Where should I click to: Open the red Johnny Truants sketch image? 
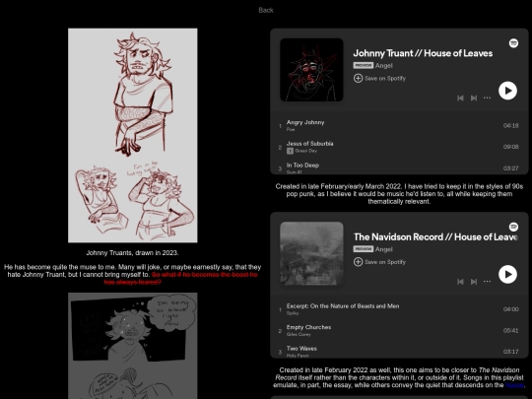133,135
